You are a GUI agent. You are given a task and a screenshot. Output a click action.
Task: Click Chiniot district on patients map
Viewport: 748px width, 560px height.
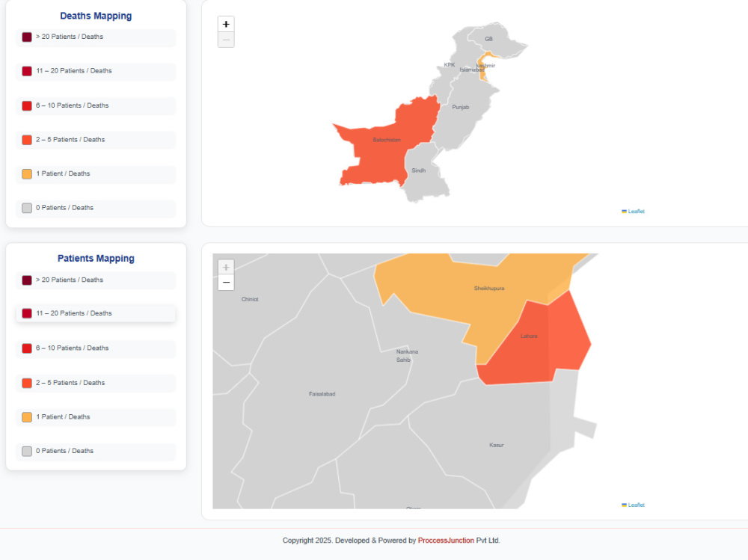250,300
